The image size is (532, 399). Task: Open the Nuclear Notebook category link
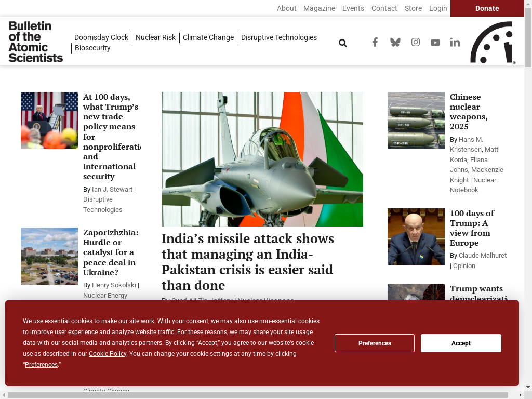473,185
